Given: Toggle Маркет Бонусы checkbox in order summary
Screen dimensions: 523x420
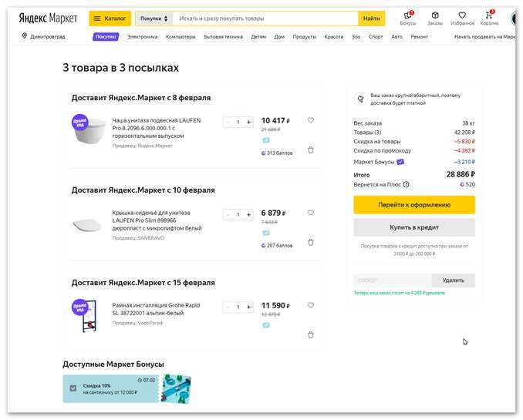Looking at the screenshot, I should [x=400, y=162].
